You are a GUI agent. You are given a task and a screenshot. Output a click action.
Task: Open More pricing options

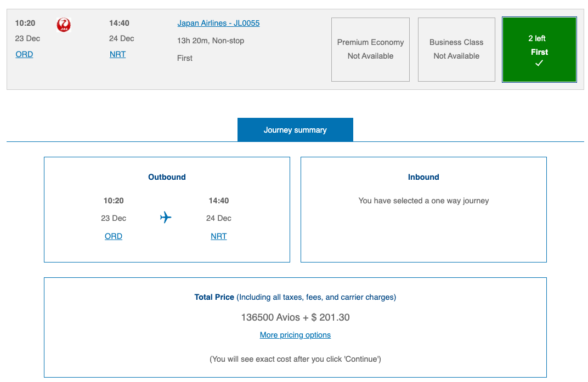pyautogui.click(x=295, y=335)
